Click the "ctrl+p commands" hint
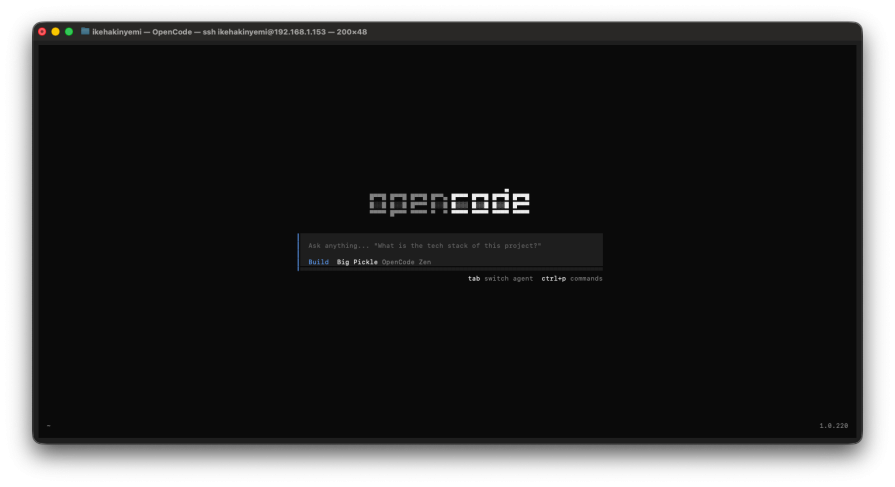Screen dimensions: 895x487 click(x=572, y=279)
